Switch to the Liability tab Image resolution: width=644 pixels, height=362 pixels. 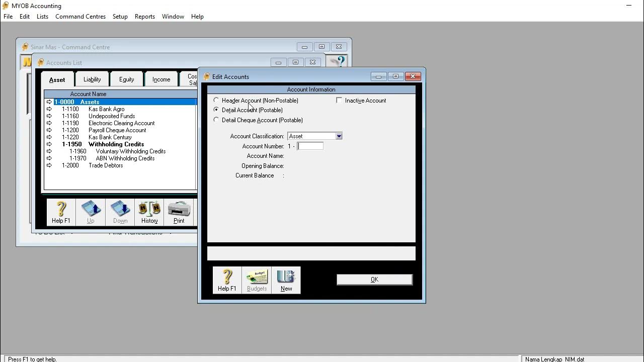(x=92, y=79)
